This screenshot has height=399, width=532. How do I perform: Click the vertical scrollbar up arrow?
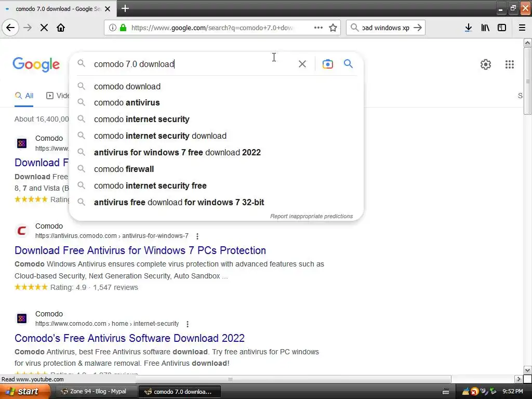tap(527, 43)
